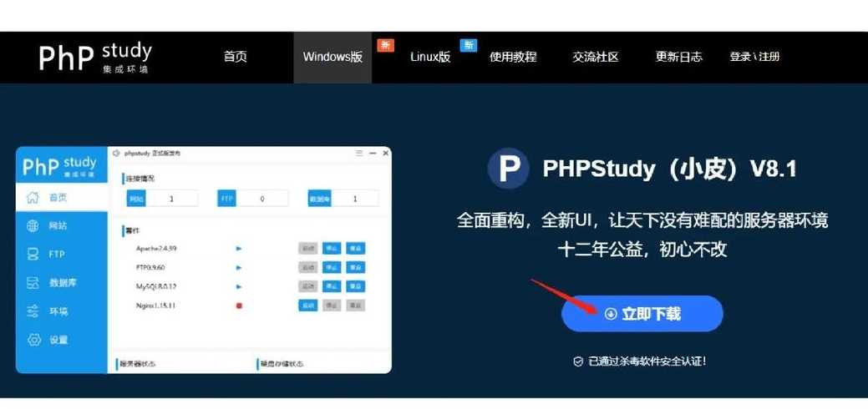Click the orange 新 badge by Windows版

click(385, 45)
